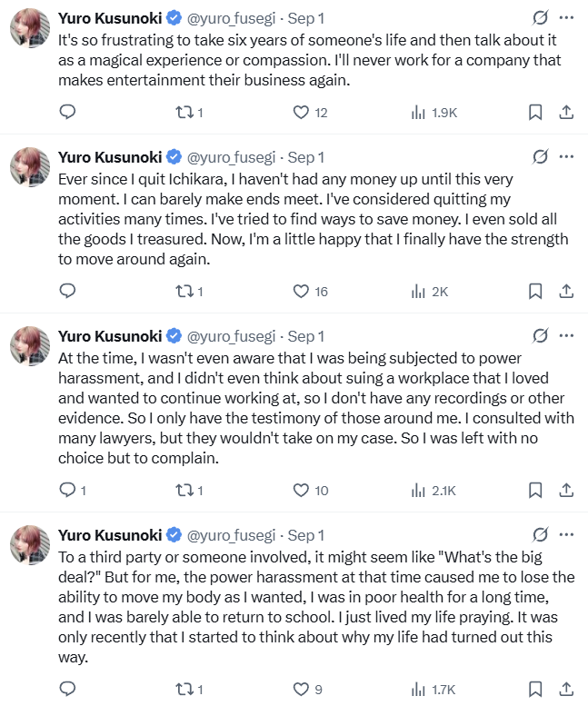Image resolution: width=588 pixels, height=706 pixels.
Task: Open more options on Ichikara tweet
Action: (567, 157)
